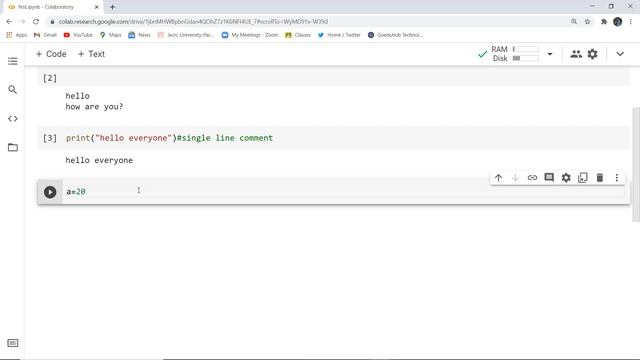This screenshot has height=360, width=640.
Task: Click the vertical page scrollbar
Action: click(x=636, y=164)
